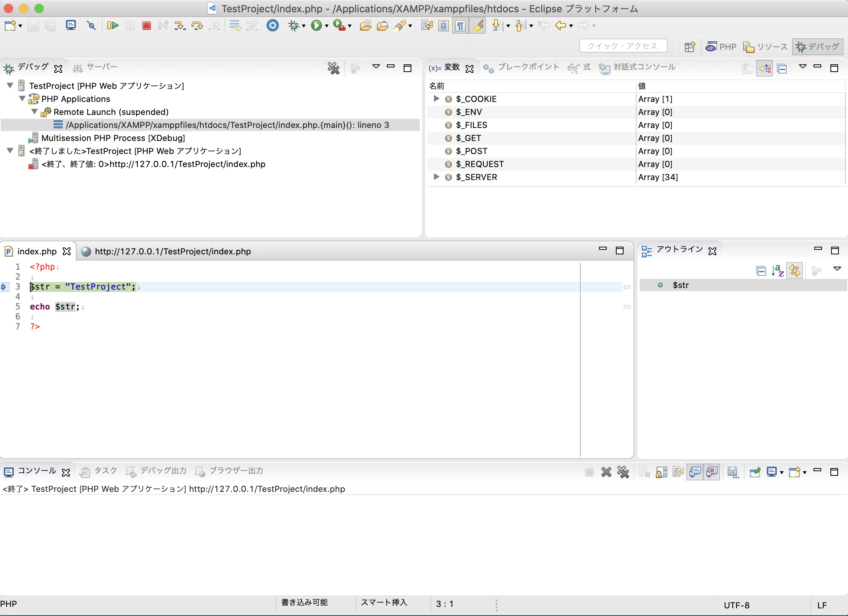
Task: Click the Step Over icon
Action: pos(197,26)
